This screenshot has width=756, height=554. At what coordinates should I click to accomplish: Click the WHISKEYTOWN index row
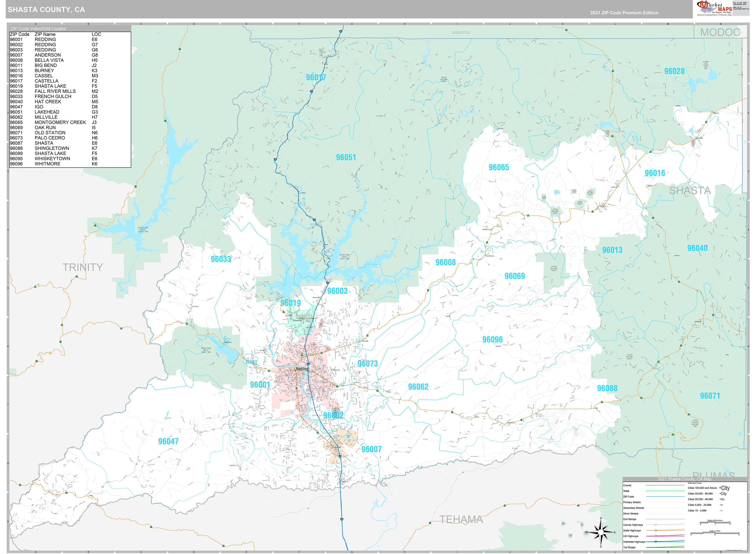[55, 159]
